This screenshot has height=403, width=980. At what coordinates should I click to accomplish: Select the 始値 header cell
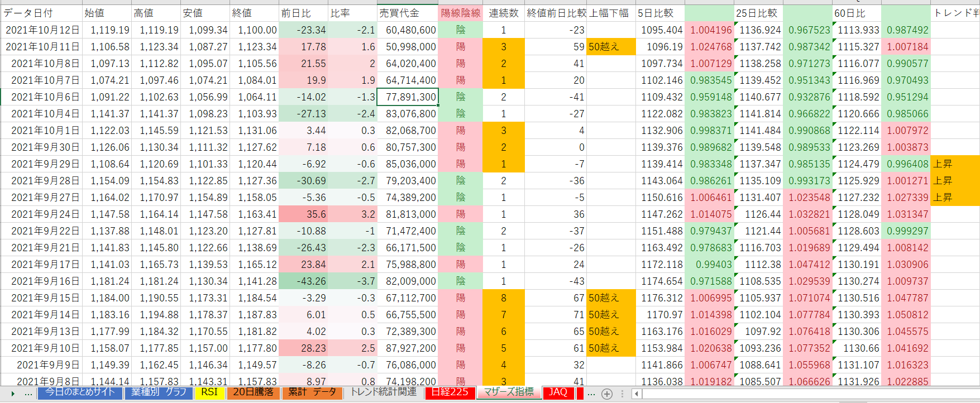click(107, 13)
